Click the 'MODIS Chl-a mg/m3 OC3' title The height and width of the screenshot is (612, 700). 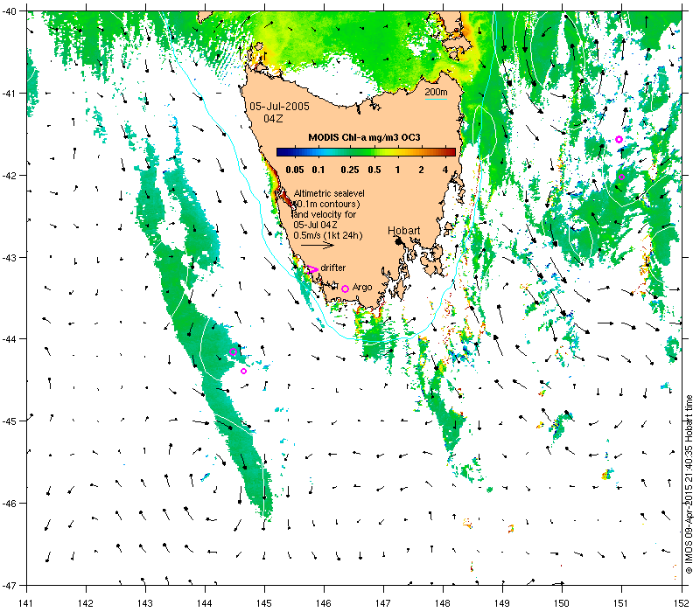coord(364,137)
